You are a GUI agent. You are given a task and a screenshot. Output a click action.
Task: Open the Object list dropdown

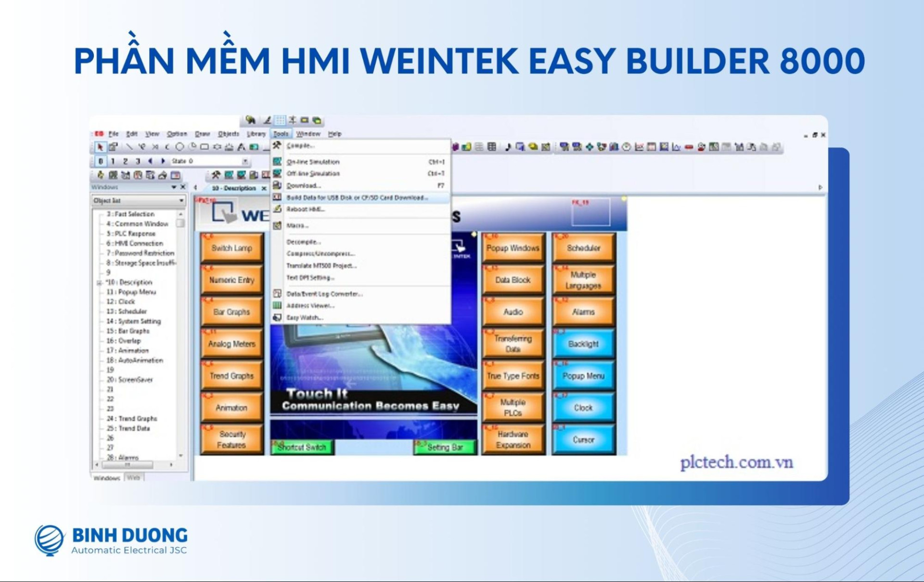[x=181, y=200]
